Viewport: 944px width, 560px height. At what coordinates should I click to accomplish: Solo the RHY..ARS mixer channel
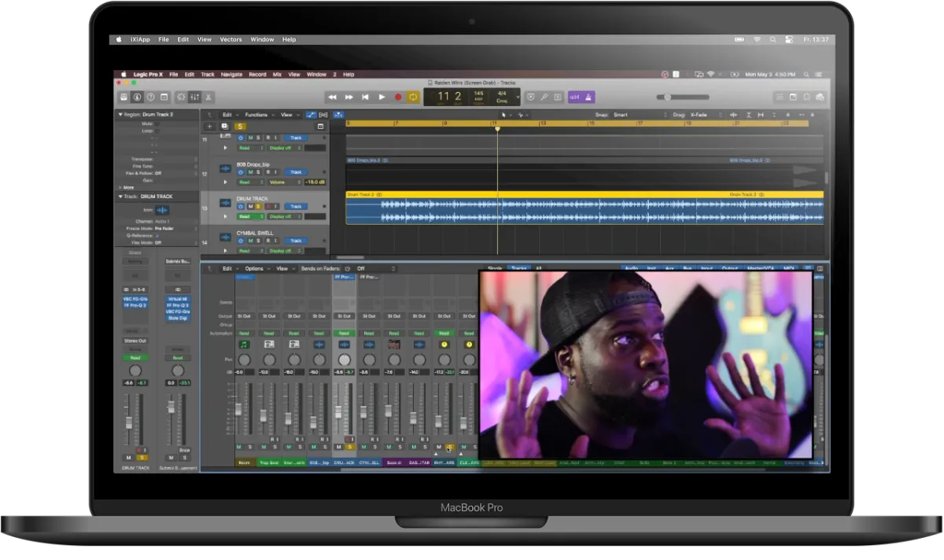pos(449,447)
